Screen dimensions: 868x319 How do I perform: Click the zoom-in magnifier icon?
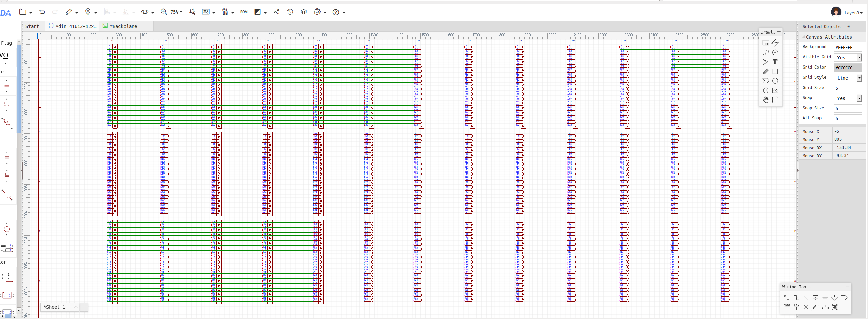[x=164, y=12]
